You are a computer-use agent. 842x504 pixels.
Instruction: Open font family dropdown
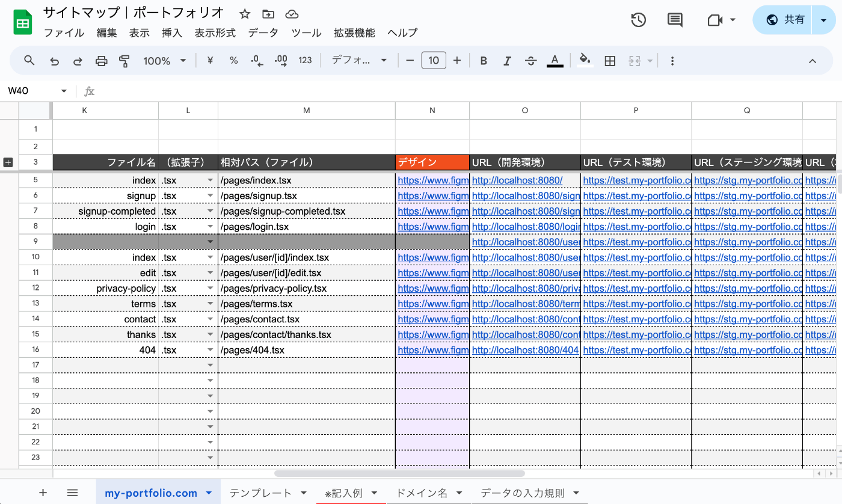tap(360, 60)
